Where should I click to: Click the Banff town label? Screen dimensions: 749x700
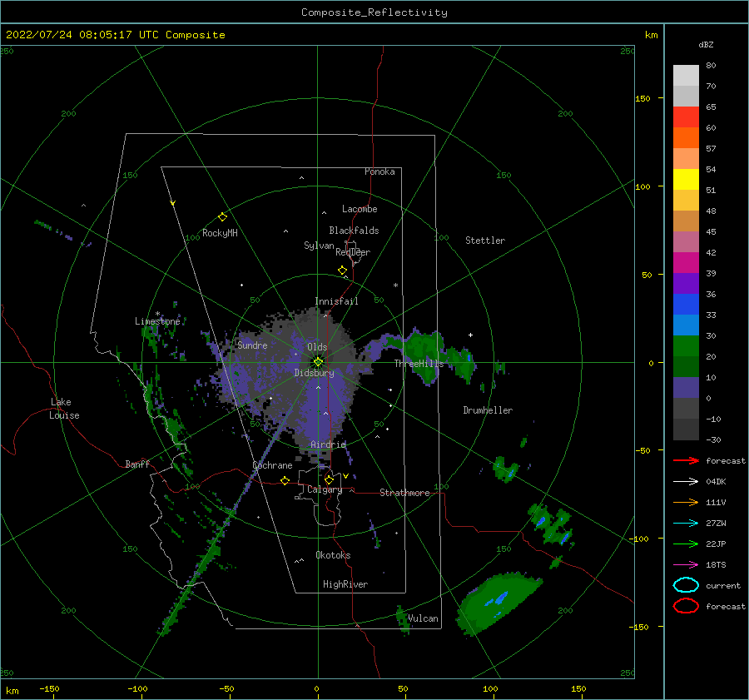click(x=137, y=464)
